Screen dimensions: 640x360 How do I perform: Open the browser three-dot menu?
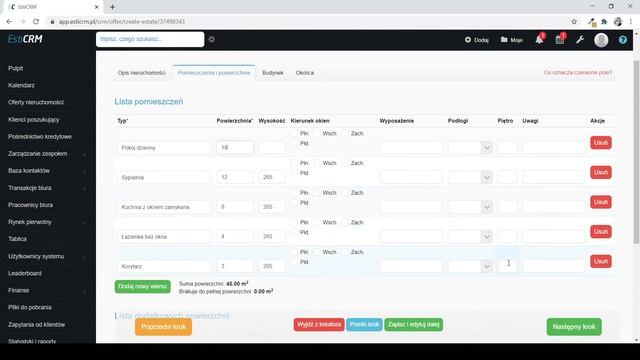click(x=631, y=21)
